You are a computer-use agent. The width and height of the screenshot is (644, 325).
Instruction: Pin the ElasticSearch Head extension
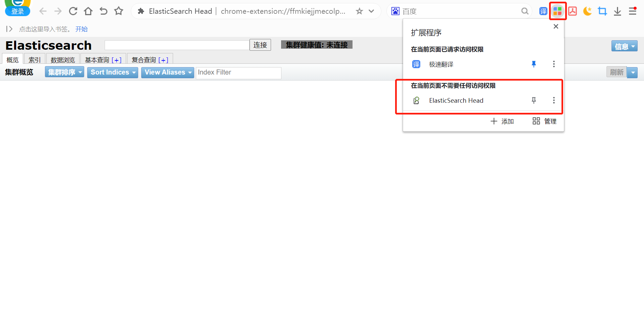(x=534, y=100)
